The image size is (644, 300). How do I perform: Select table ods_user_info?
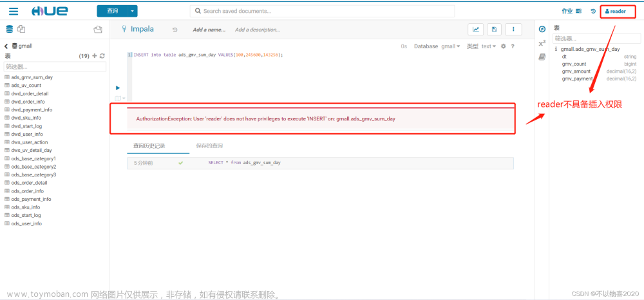(26, 223)
